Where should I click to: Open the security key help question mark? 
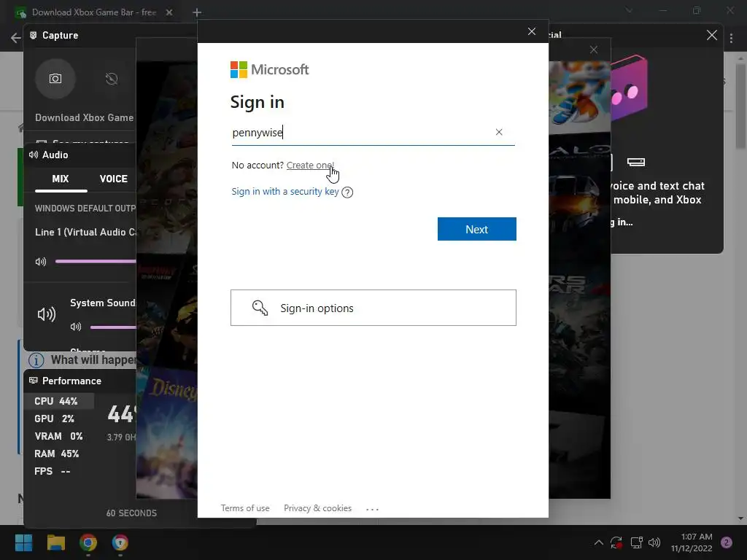pyautogui.click(x=347, y=192)
